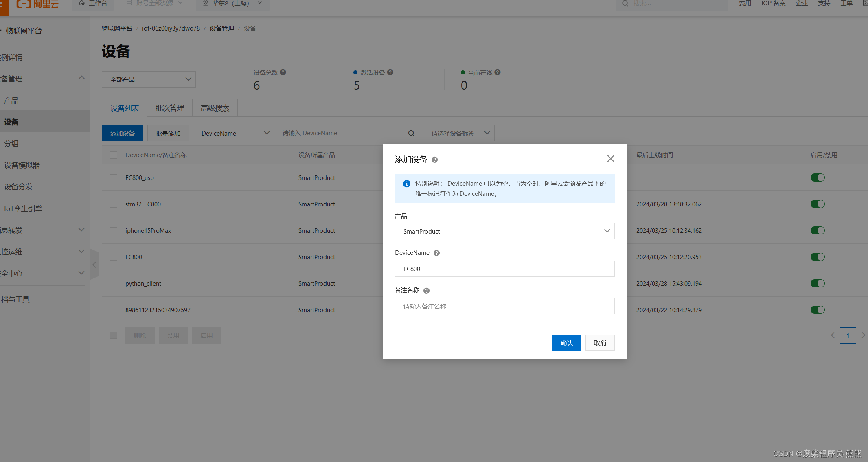The image size is (868, 462).
Task: Click the location pin icon beside 华东2
Action: coord(205,3)
